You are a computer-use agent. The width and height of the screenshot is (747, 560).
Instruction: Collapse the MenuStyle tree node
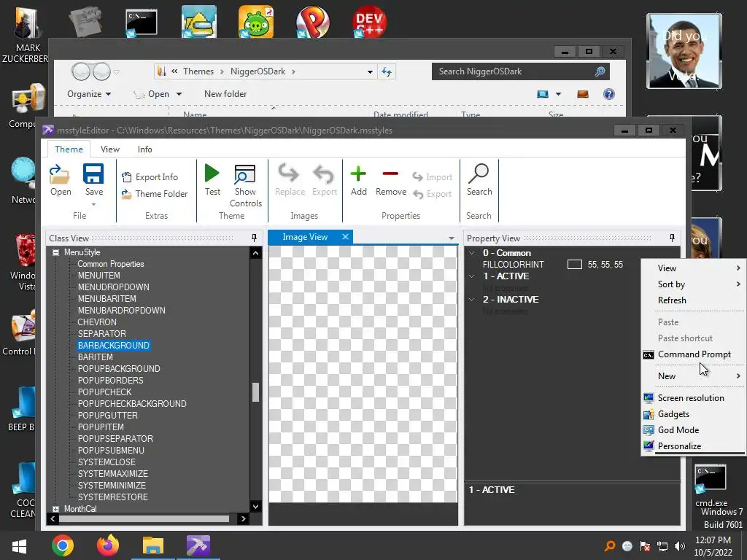pos(55,252)
